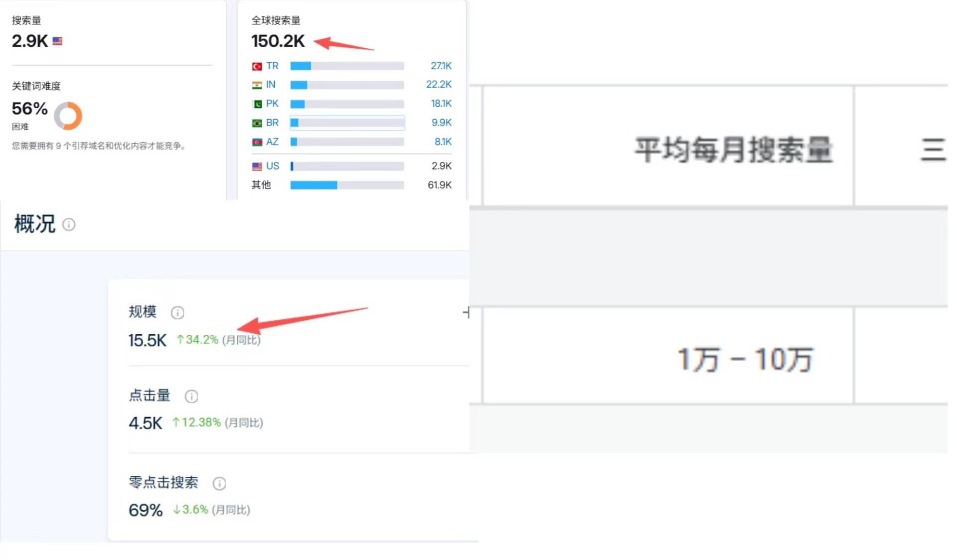The height and width of the screenshot is (560, 957).
Task: Click the US flag next to 2.9K search volume
Action: (58, 41)
